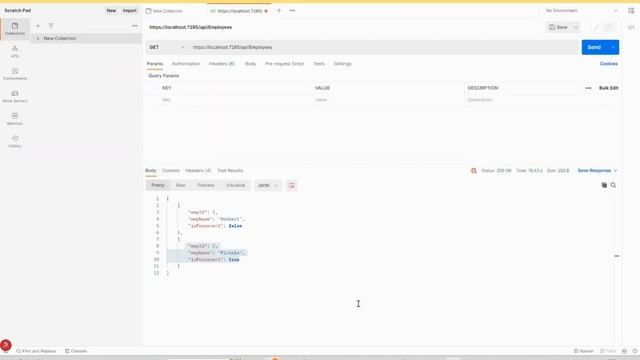640x360 pixels.
Task: Click the Import button in Scratch Pad
Action: point(130,11)
